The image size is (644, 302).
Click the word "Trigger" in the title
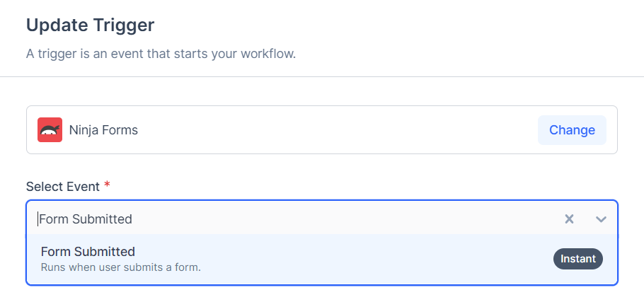(x=126, y=25)
